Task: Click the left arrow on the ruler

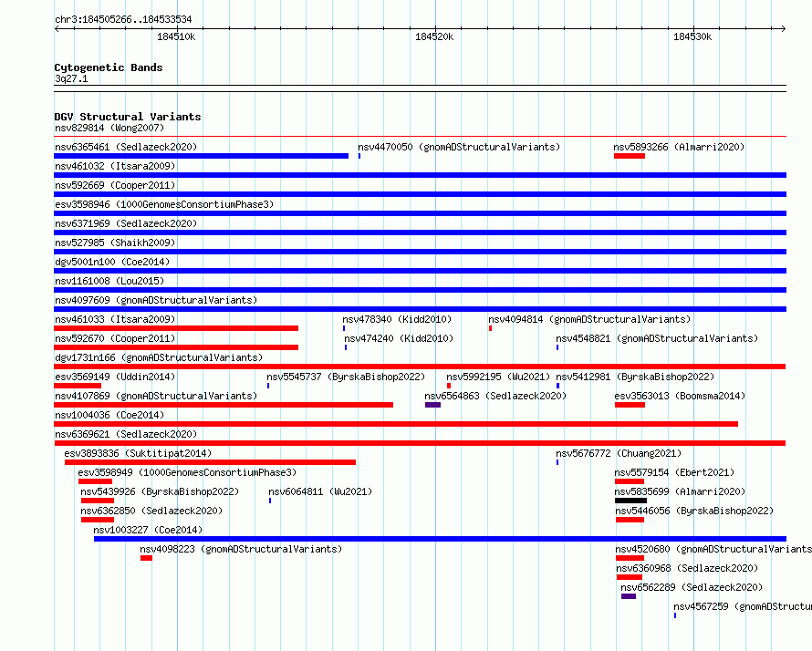Action: pyautogui.click(x=57, y=28)
